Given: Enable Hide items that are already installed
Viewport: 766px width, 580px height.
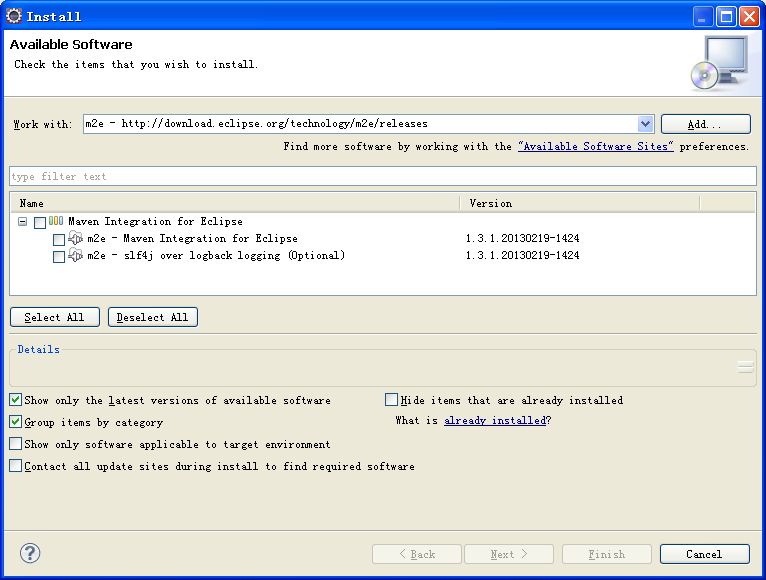Looking at the screenshot, I should coord(391,400).
